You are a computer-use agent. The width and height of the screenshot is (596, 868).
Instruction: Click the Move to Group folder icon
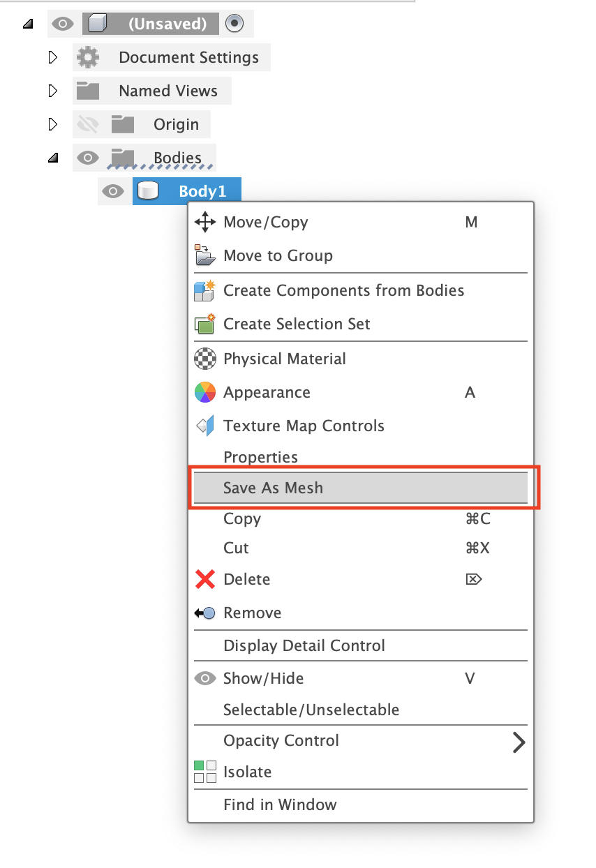(206, 255)
